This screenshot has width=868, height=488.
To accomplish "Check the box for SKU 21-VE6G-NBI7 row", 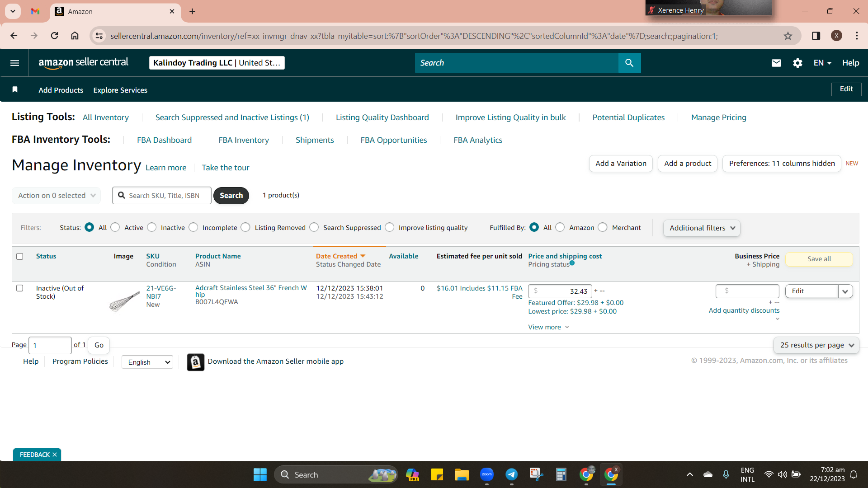I will 20,288.
